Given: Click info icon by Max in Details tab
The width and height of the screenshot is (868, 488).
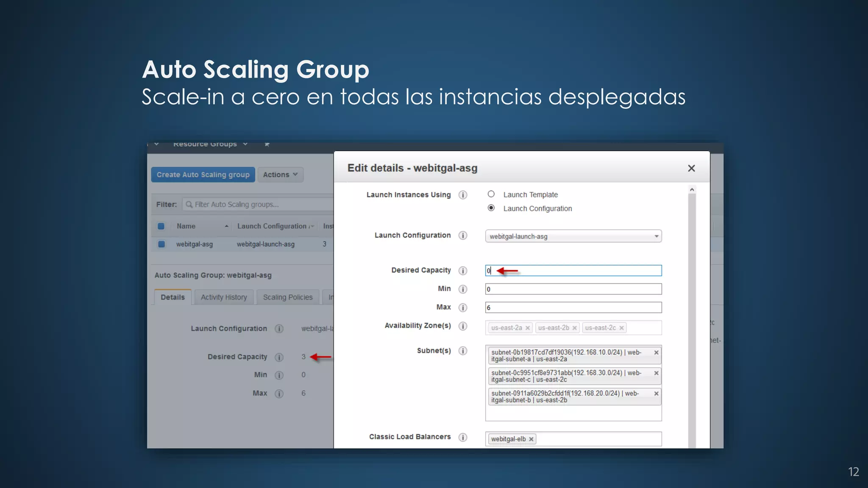Looking at the screenshot, I should click(279, 394).
